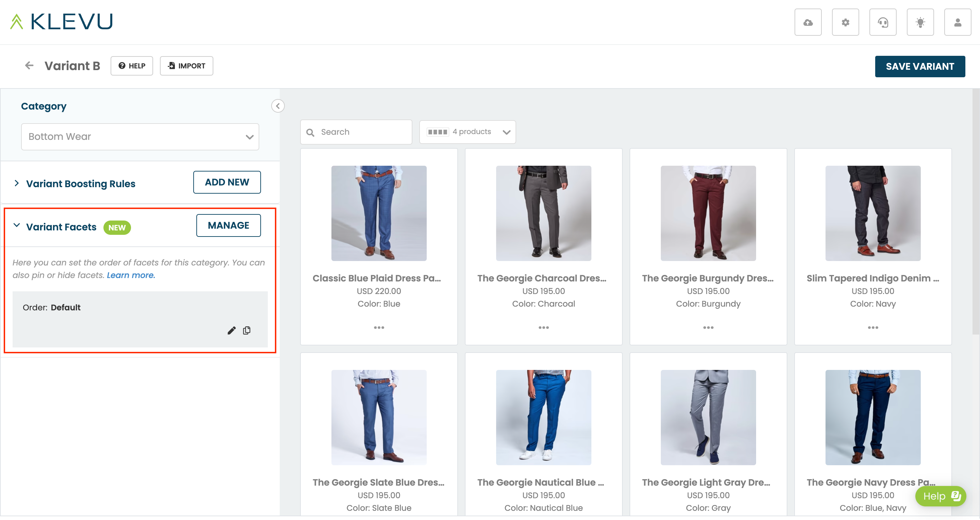Copy the Default facet order
The image size is (980, 520).
click(247, 330)
